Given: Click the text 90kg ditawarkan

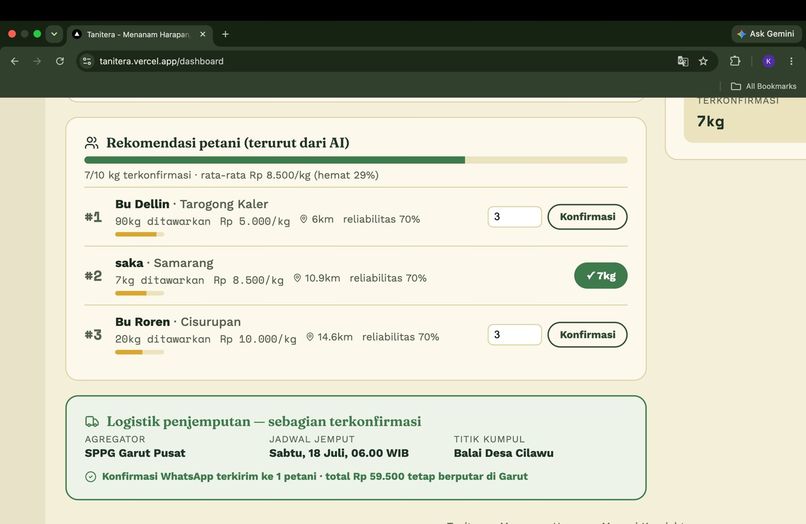Looking at the screenshot, I should (163, 221).
